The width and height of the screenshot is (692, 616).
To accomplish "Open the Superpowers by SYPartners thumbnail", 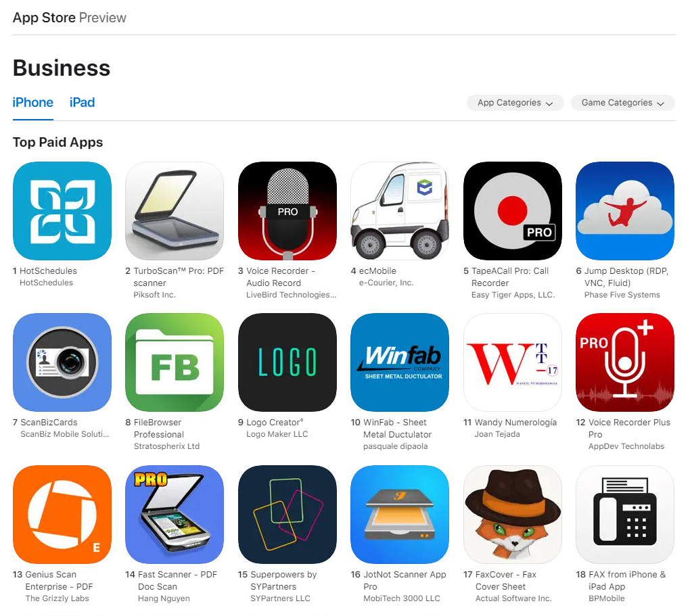I will (287, 515).
